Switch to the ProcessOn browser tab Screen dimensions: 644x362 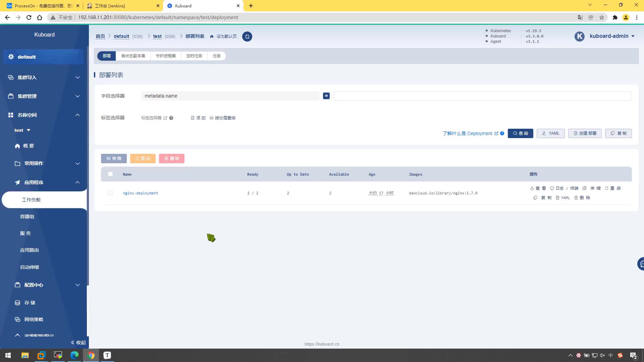(x=43, y=6)
